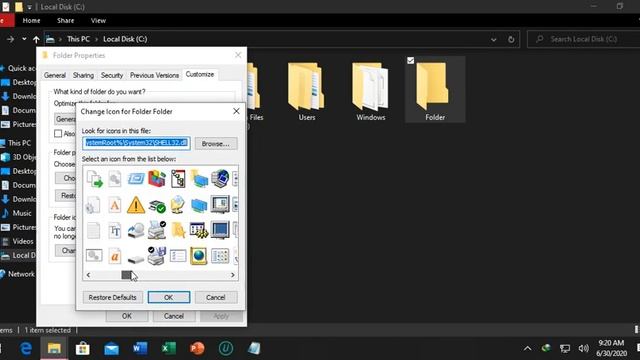The width and height of the screenshot is (640, 360).
Task: Show hidden icons in the system tray
Action: click(x=527, y=348)
